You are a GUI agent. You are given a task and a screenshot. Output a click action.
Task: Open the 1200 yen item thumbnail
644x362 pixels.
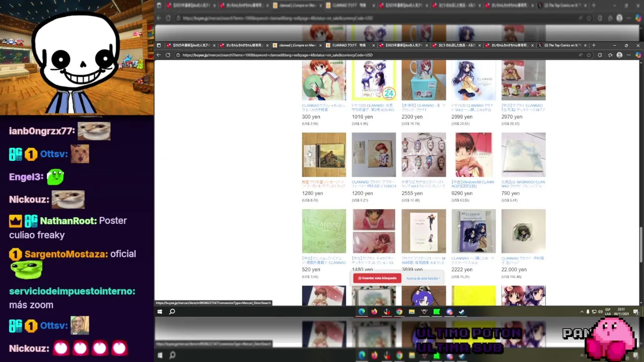point(374,155)
